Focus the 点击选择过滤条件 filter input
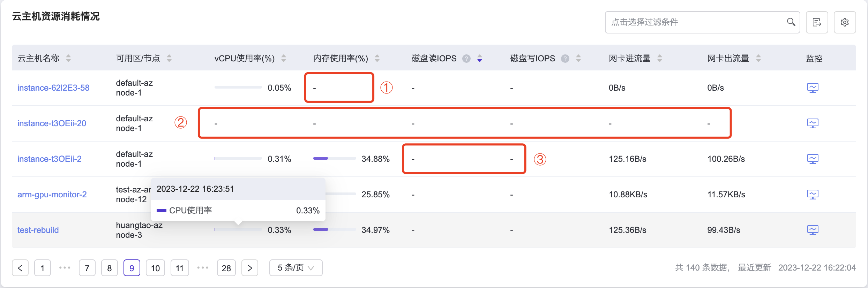The image size is (868, 288). pos(694,22)
